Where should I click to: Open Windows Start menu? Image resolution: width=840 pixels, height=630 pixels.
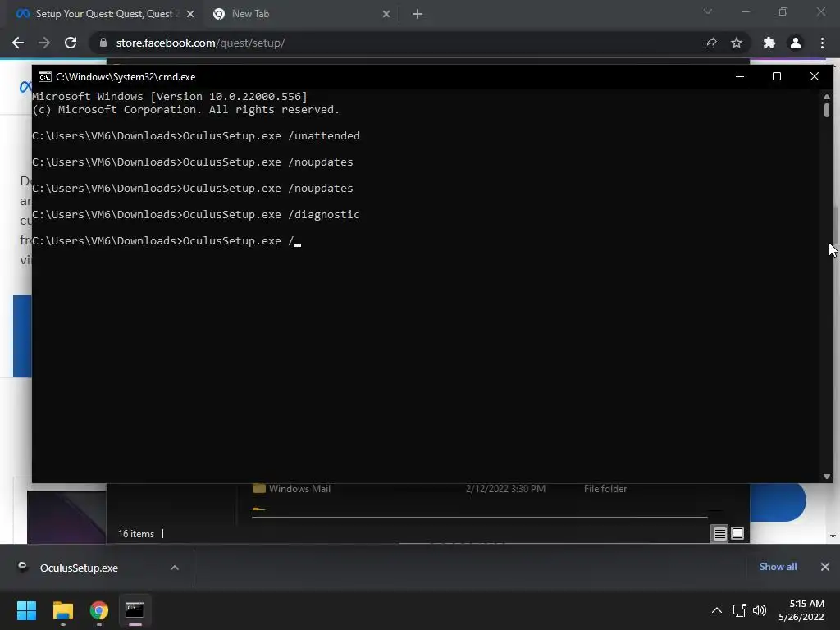(x=26, y=610)
